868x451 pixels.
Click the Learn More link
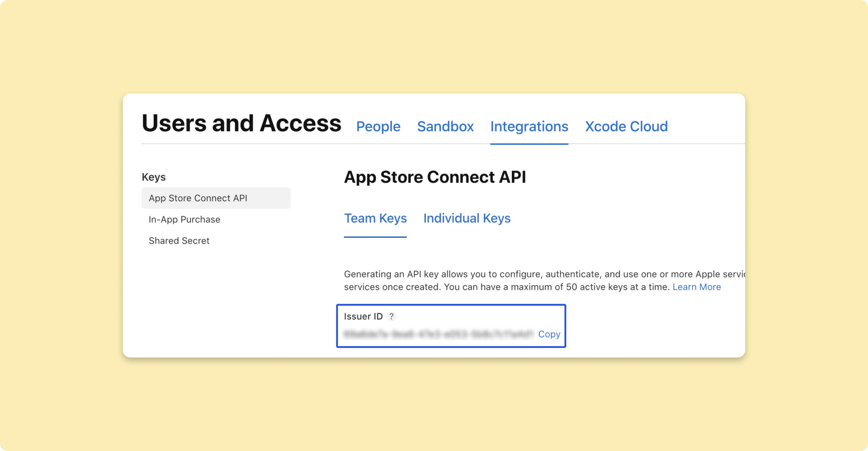pos(697,287)
